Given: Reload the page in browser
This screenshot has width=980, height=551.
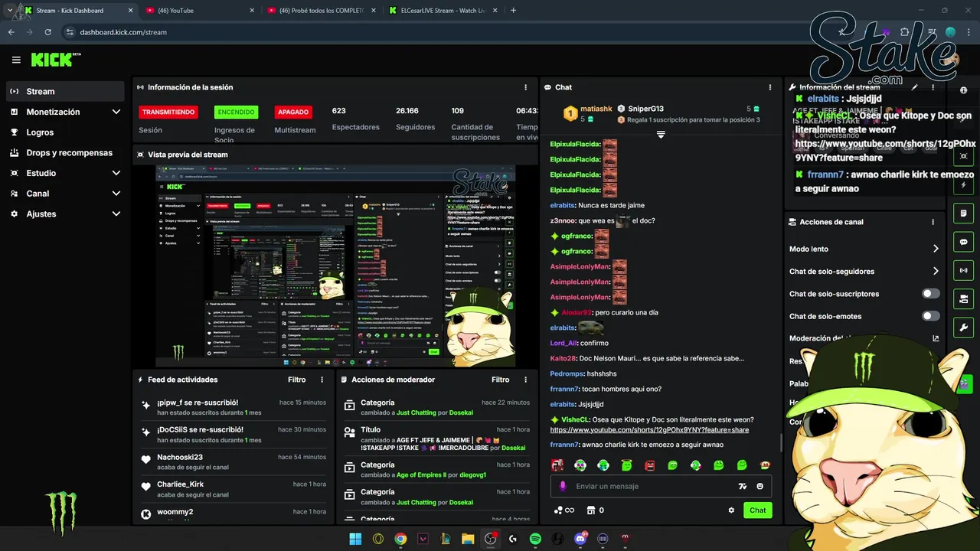Looking at the screenshot, I should 48,32.
